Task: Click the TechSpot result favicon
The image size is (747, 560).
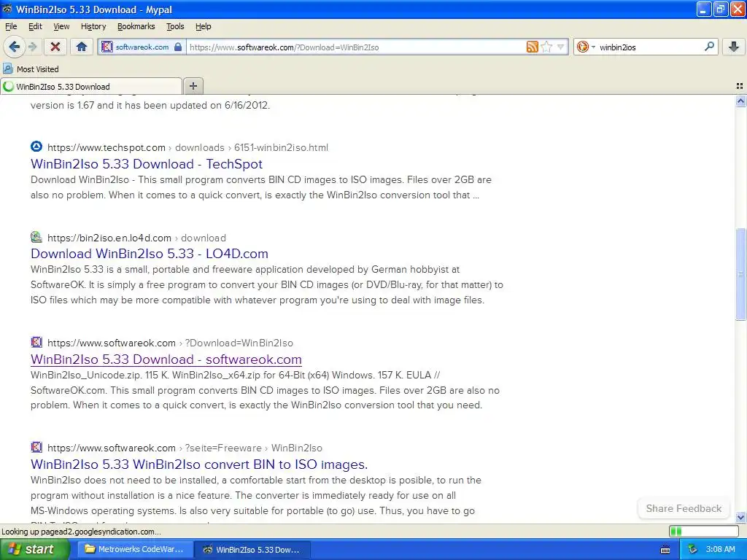Action: [36, 147]
